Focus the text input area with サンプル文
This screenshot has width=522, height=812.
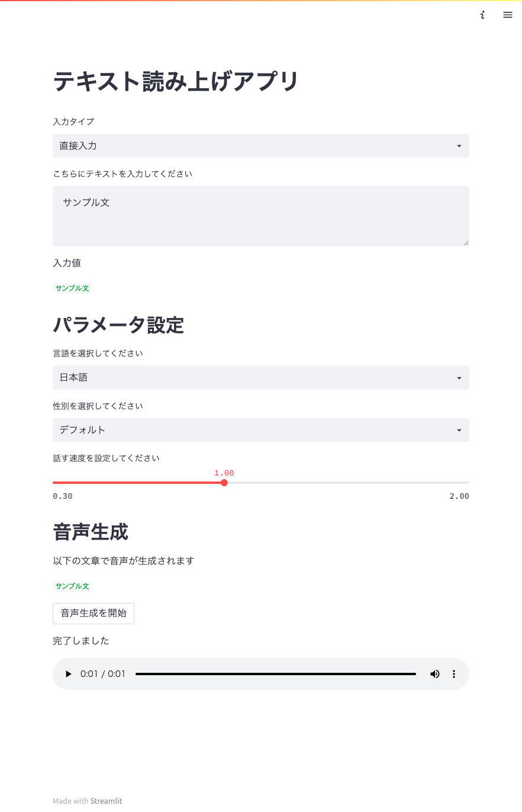pyautogui.click(x=261, y=216)
